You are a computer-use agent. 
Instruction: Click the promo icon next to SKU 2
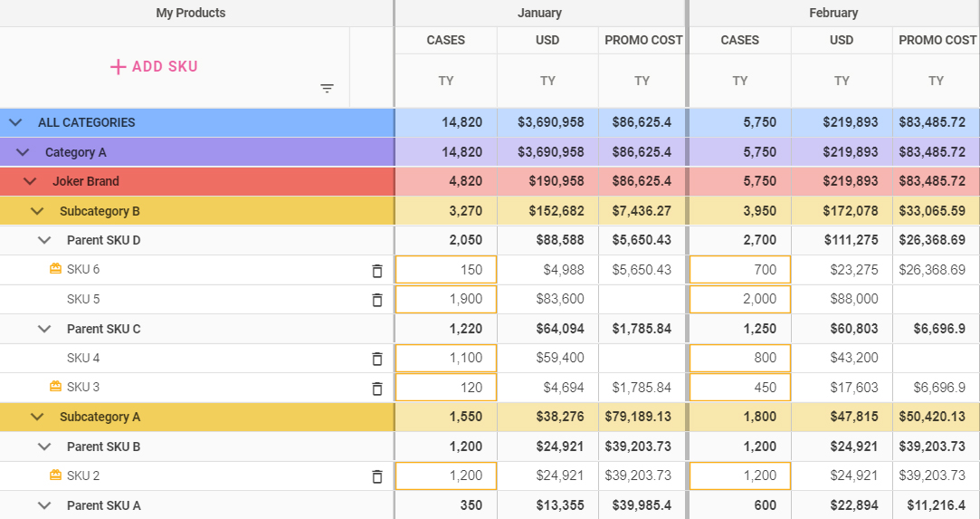coord(55,476)
